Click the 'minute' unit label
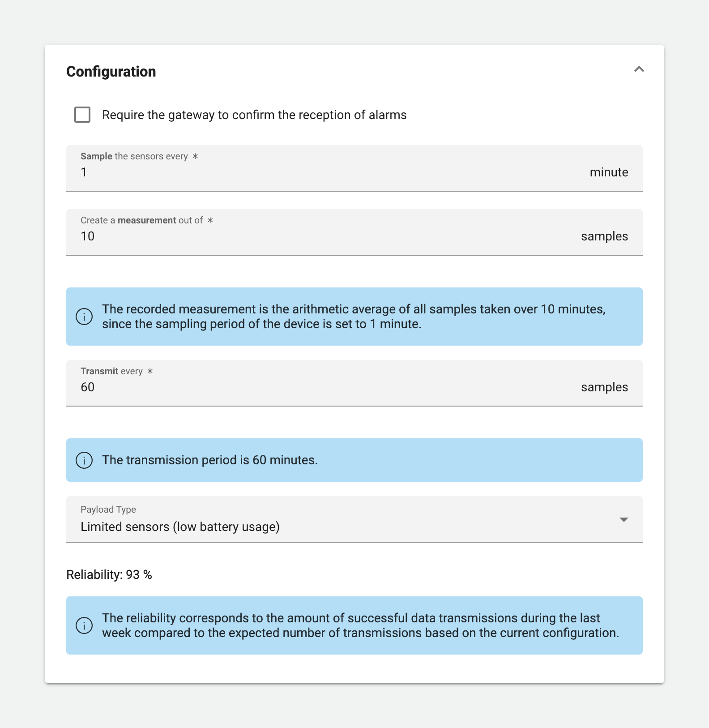 point(609,172)
